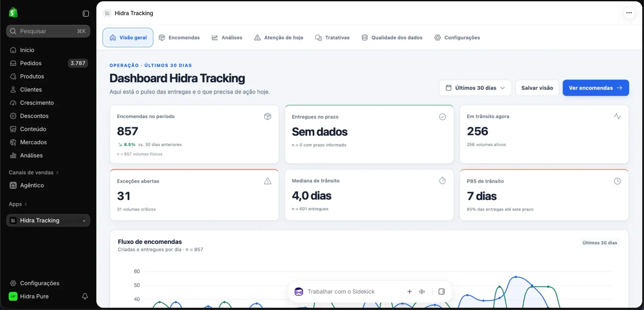Click the pin dot on Hidra Tracking sidebar item
This screenshot has height=310, width=644.
(x=84, y=221)
